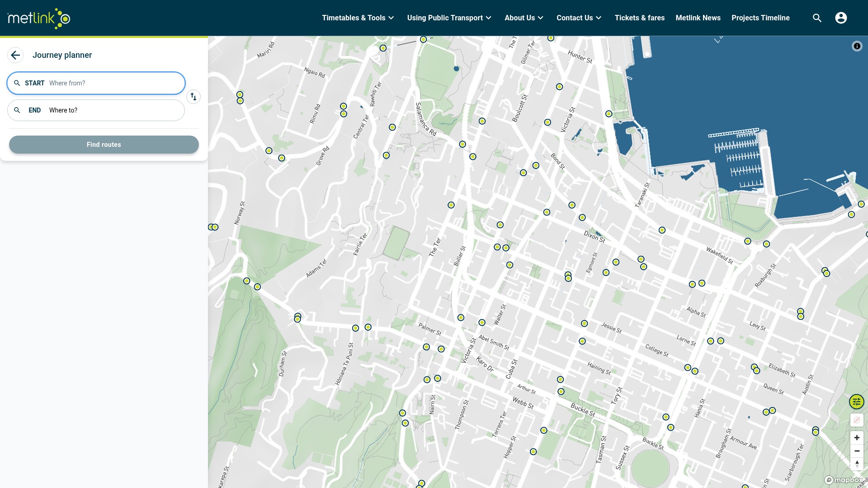The image size is (868, 488).
Task: Click the search icon in END field
Action: 17,110
